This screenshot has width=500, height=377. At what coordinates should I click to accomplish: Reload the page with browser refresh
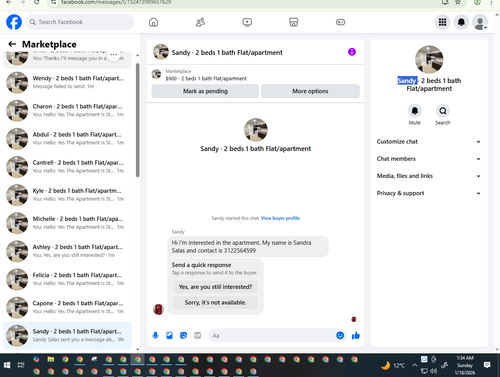coord(37,2)
